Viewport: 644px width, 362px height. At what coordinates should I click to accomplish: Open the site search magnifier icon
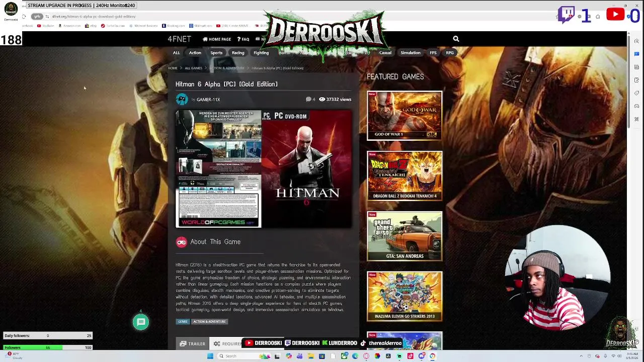456,39
